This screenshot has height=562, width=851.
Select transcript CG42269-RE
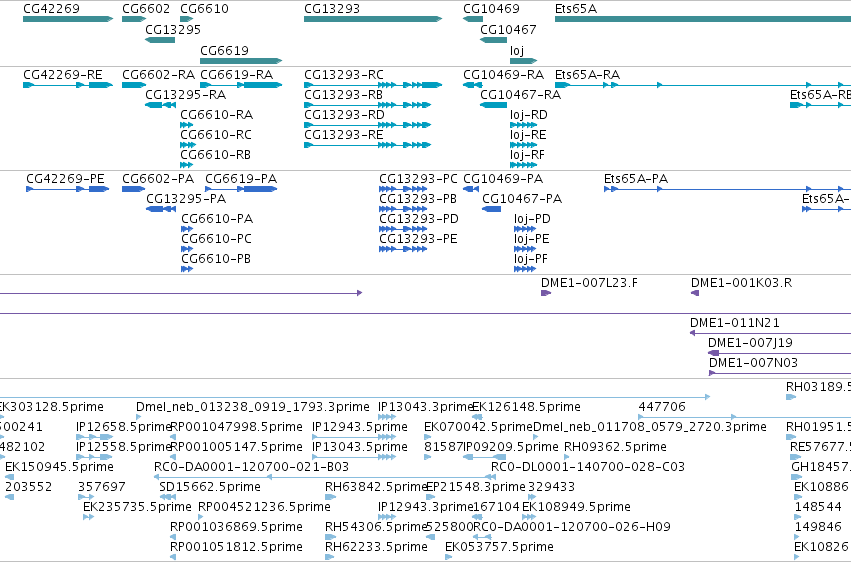pos(62,74)
